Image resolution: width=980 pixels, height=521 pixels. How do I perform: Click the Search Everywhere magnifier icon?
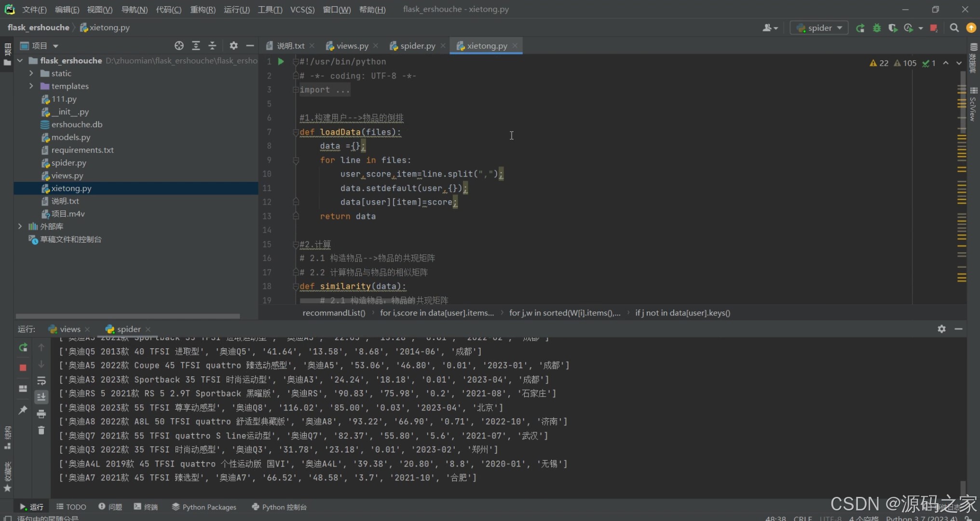pos(954,28)
